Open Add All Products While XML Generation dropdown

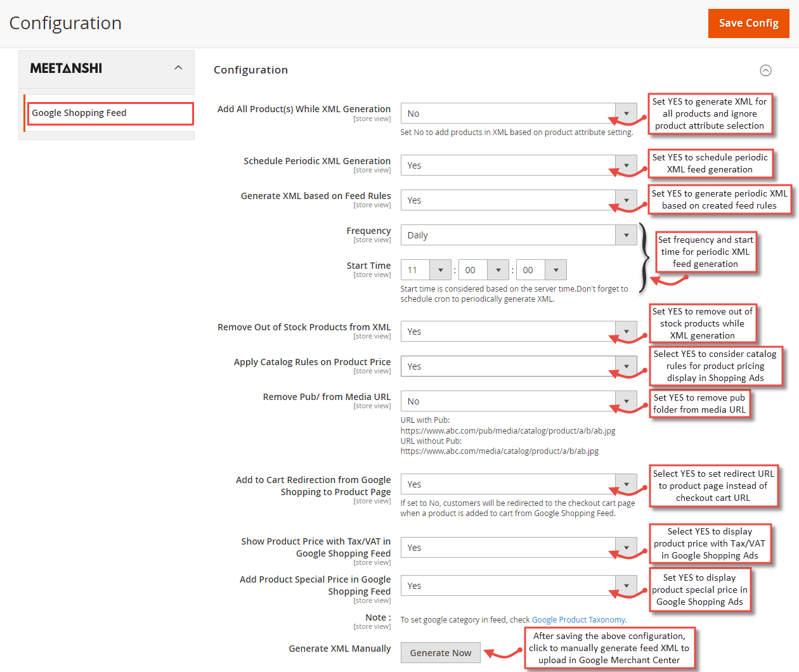click(x=519, y=113)
